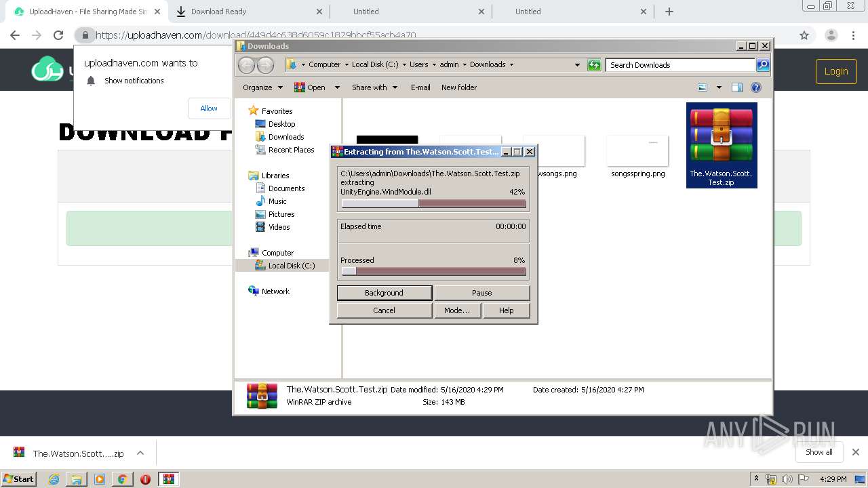868x488 pixels.
Task: Open Music library
Action: click(277, 201)
